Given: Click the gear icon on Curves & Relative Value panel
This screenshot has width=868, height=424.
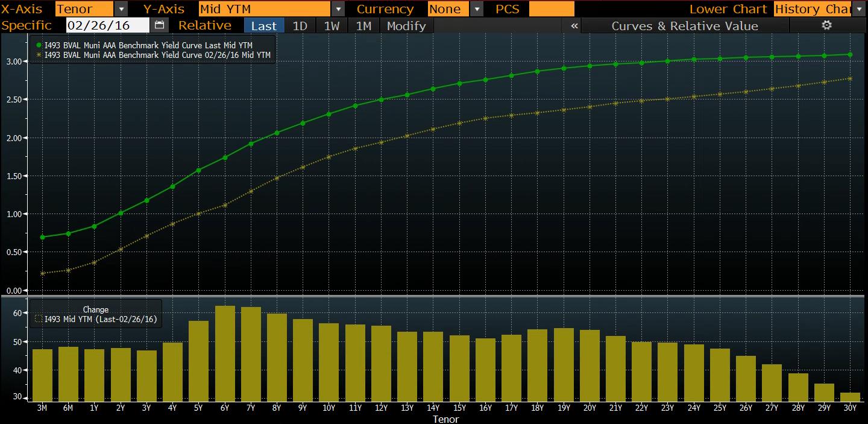Looking at the screenshot, I should [x=826, y=25].
